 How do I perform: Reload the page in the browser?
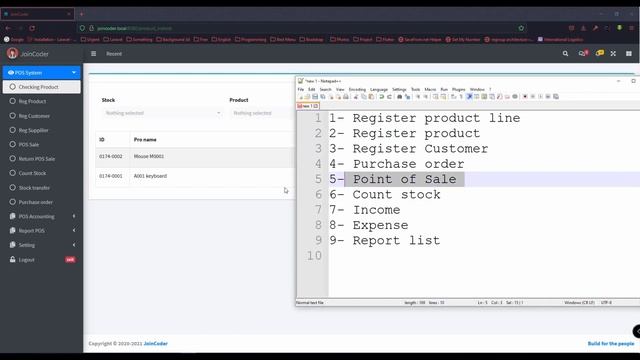(32, 28)
